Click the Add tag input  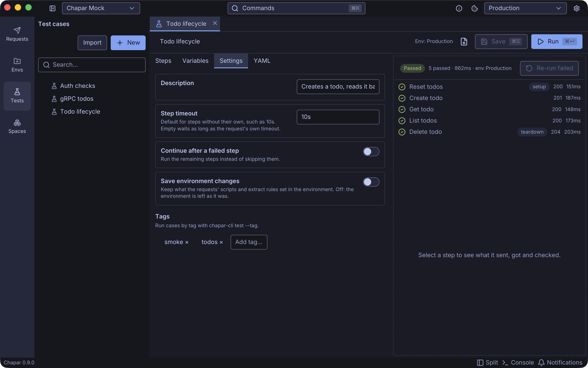pos(249,242)
